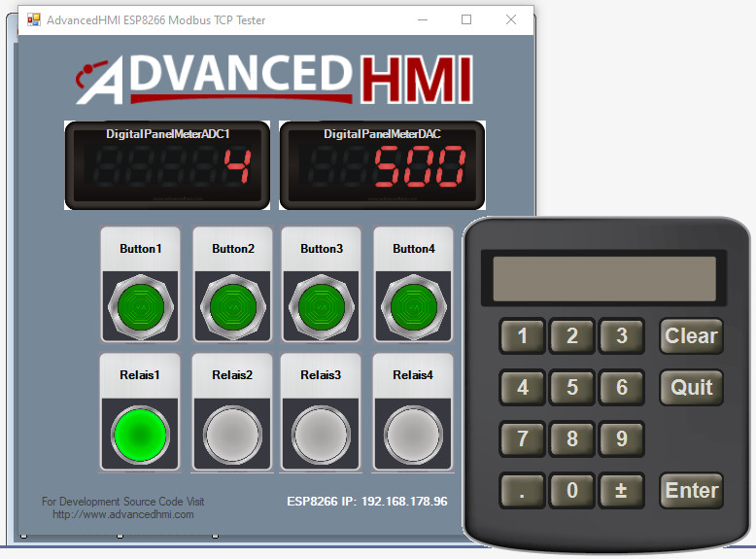The width and height of the screenshot is (756, 559).
Task: Tap digit 0 on the keypad
Action: pos(572,491)
